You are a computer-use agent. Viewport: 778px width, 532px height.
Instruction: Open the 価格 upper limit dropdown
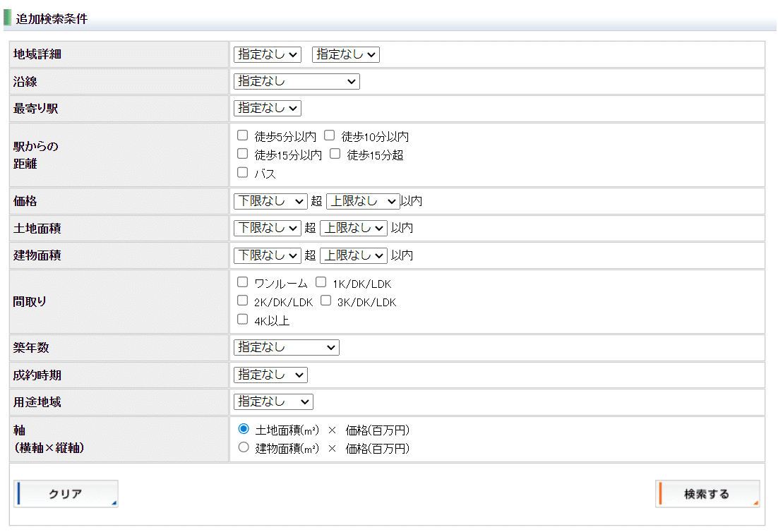point(363,201)
